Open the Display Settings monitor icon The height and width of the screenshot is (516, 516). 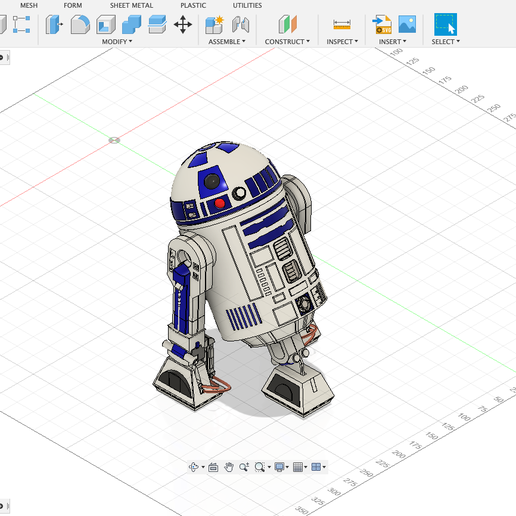[279, 467]
